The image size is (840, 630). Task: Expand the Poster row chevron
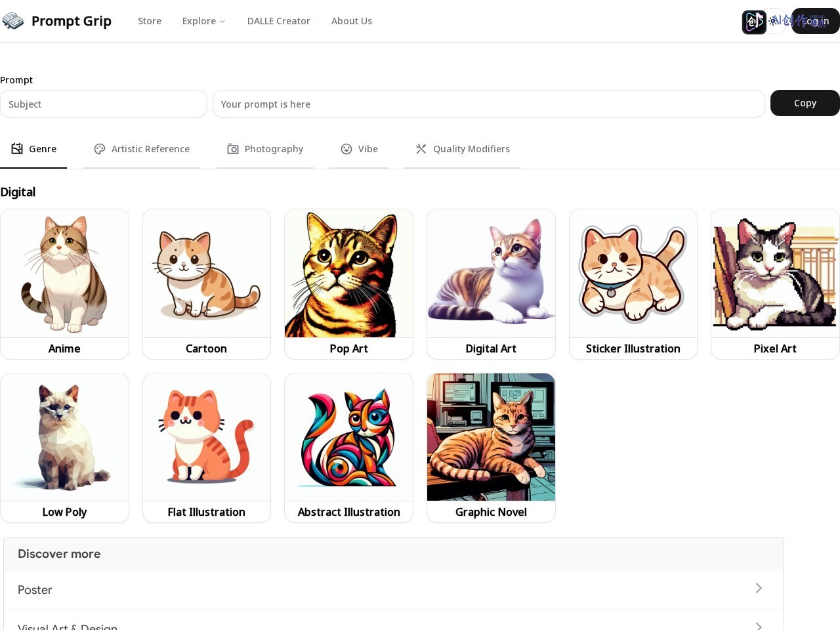point(759,588)
